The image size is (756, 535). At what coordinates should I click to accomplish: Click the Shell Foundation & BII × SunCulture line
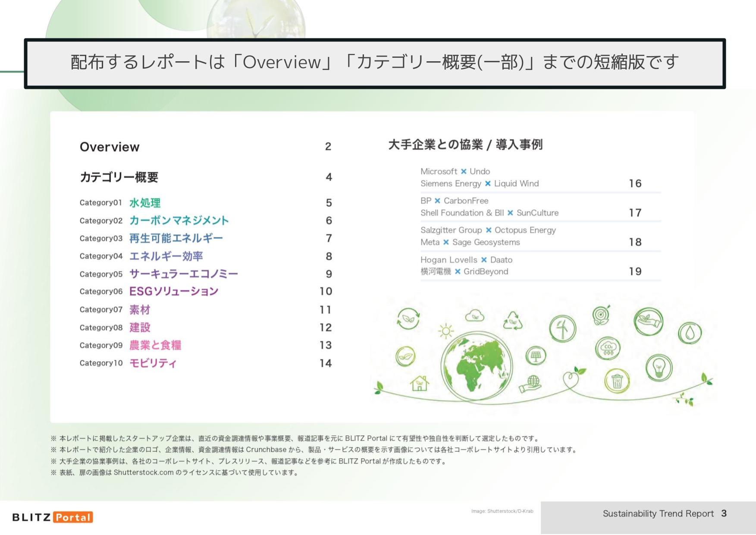pyautogui.click(x=489, y=213)
